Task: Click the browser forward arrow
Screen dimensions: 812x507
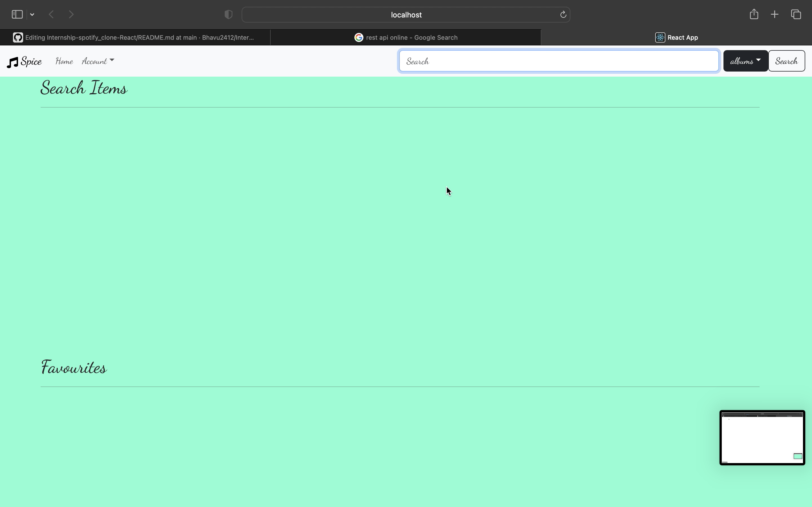Action: pos(71,14)
